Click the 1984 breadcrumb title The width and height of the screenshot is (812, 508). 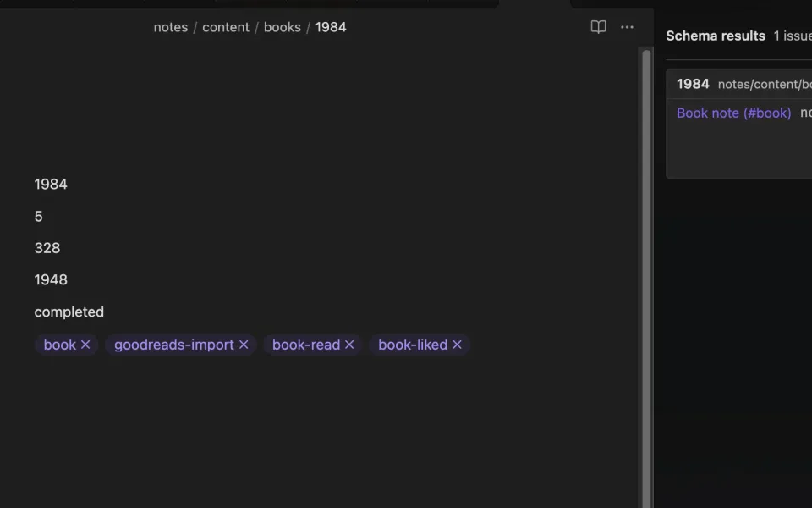[x=331, y=27]
